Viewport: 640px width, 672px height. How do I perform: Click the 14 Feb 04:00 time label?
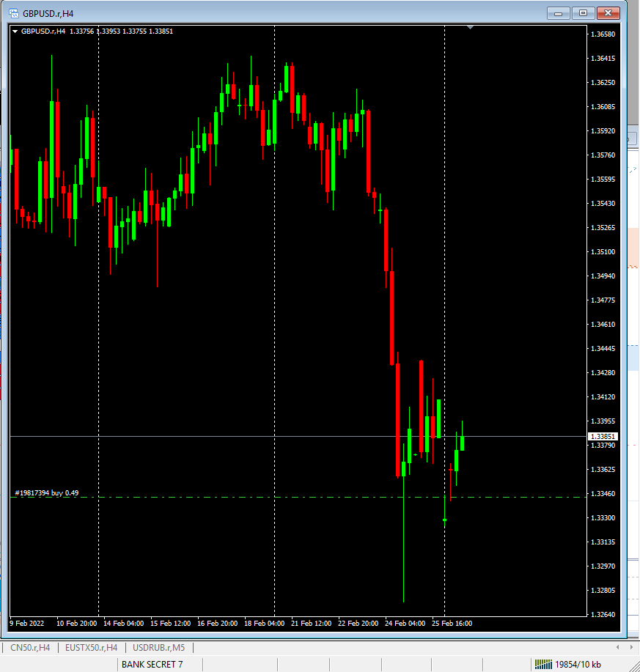(x=123, y=623)
